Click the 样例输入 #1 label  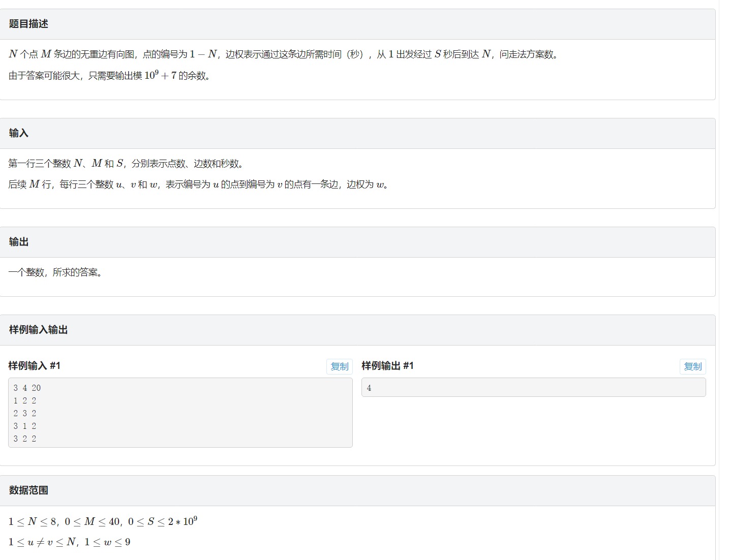35,366
